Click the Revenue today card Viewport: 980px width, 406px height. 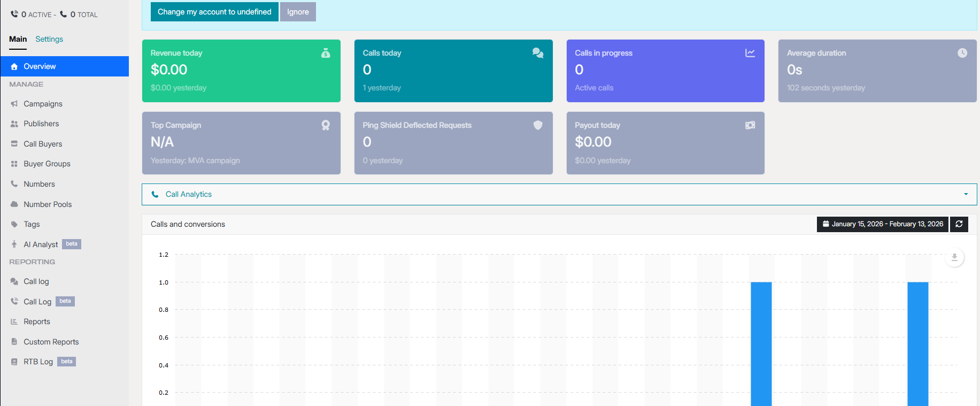click(x=241, y=71)
